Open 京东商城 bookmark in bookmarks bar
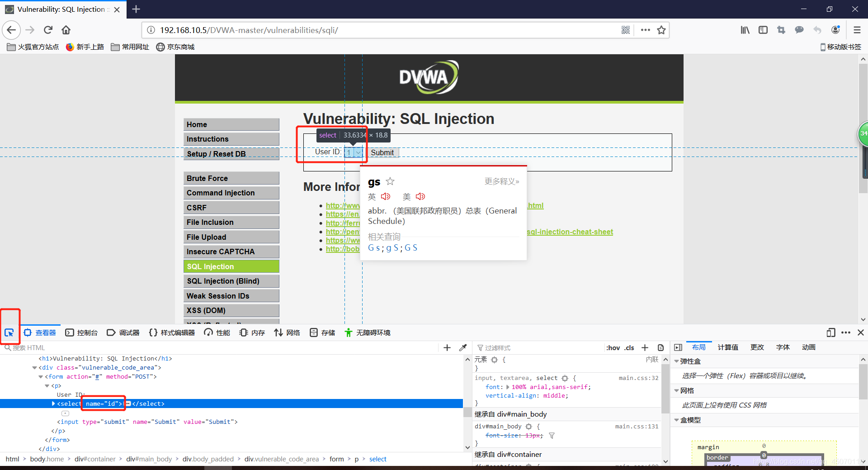 pyautogui.click(x=175, y=47)
